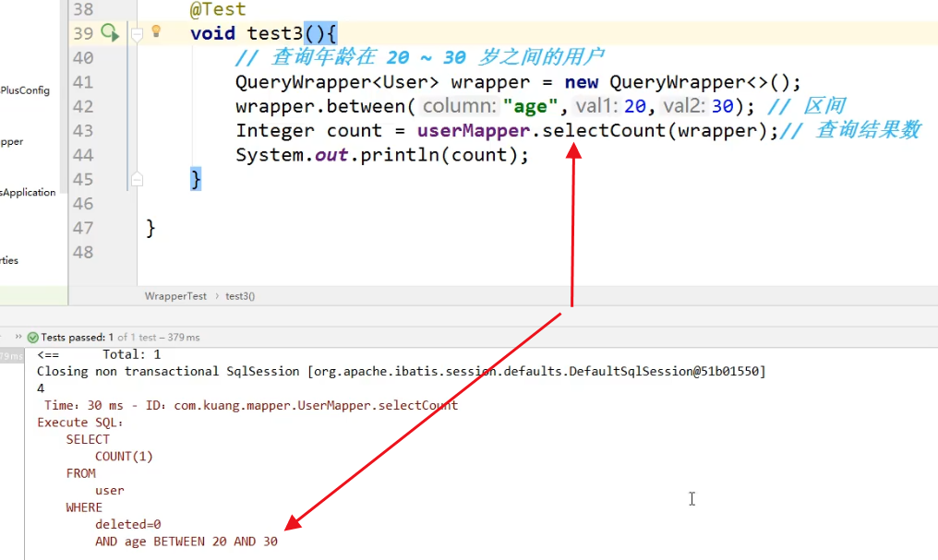Open the yellow light bulb intention actions
Image resolution: width=938 pixels, height=560 pixels.
tap(156, 31)
